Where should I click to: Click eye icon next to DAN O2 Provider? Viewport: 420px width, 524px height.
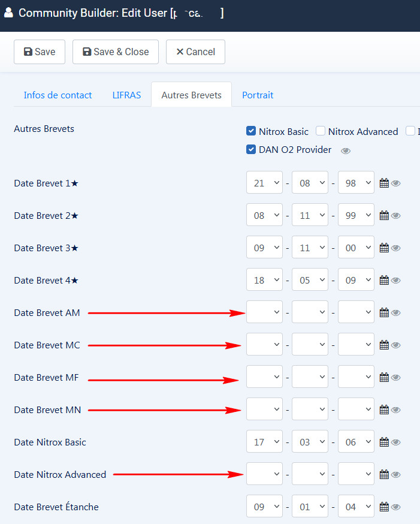[x=346, y=150]
